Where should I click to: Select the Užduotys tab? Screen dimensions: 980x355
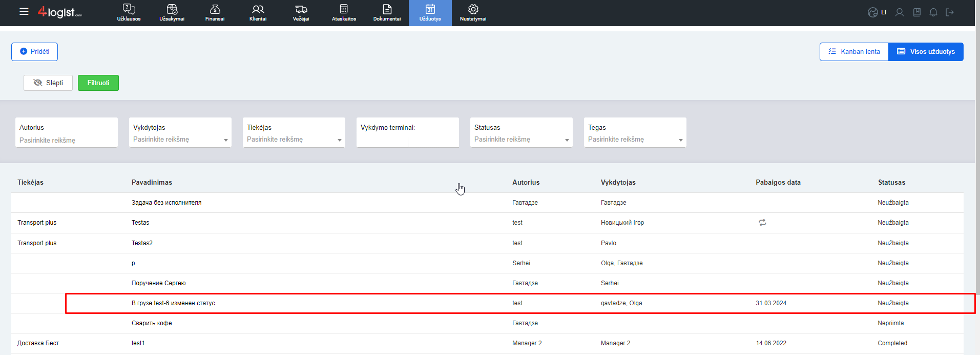[430, 13]
